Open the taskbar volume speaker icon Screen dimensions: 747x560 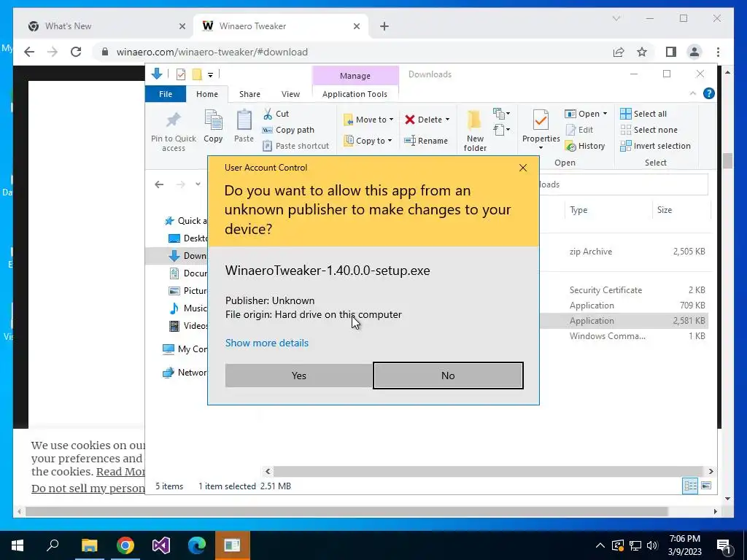pyautogui.click(x=653, y=545)
